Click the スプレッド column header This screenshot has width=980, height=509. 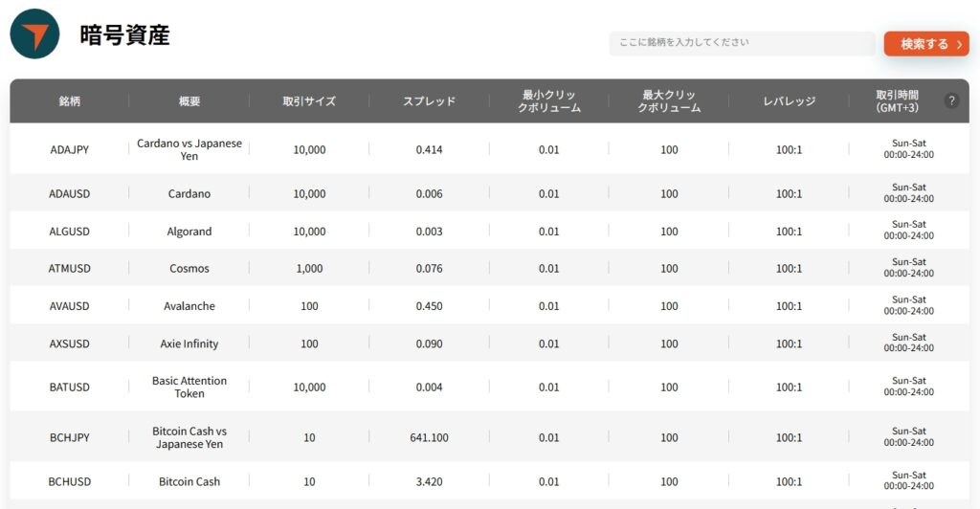click(x=429, y=101)
